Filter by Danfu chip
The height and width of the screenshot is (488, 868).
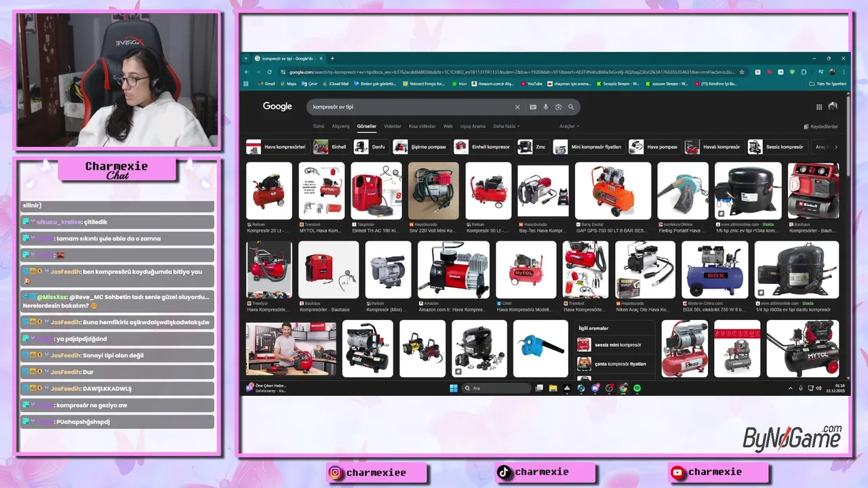tap(370, 147)
